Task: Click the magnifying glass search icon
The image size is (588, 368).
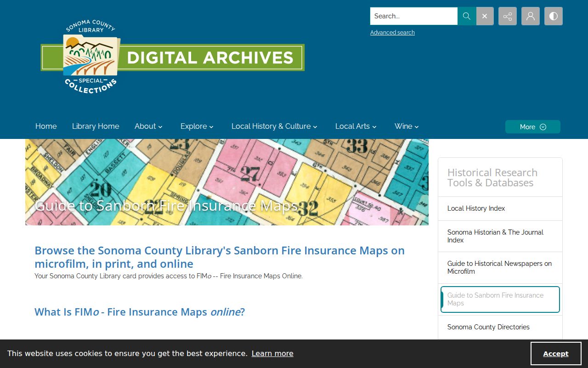Action: coord(467,16)
